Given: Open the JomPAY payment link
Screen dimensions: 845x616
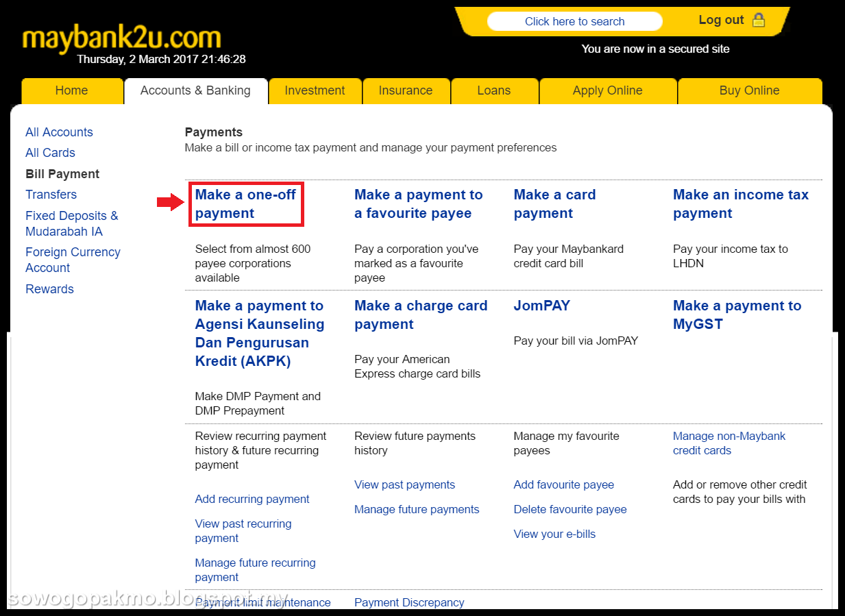Looking at the screenshot, I should (541, 306).
